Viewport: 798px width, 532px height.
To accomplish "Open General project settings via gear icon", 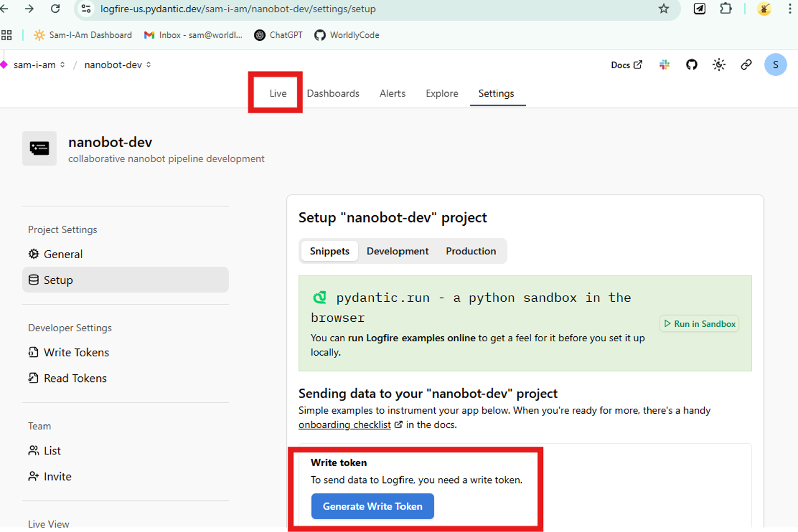I will pyautogui.click(x=62, y=254).
